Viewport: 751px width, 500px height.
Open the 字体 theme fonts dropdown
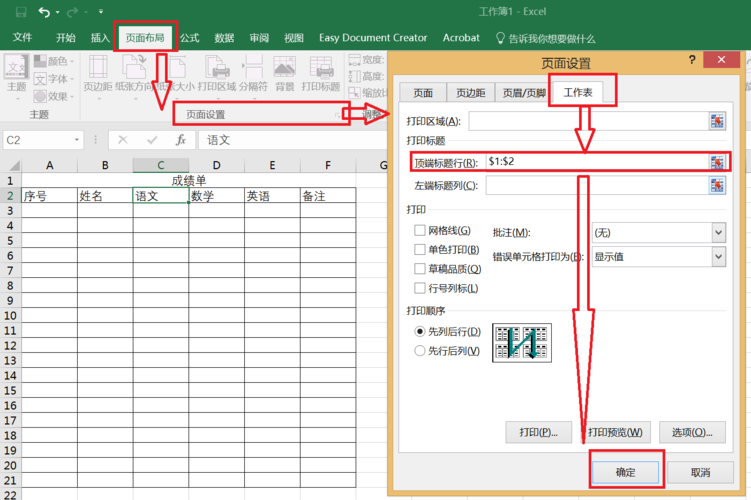[54, 79]
